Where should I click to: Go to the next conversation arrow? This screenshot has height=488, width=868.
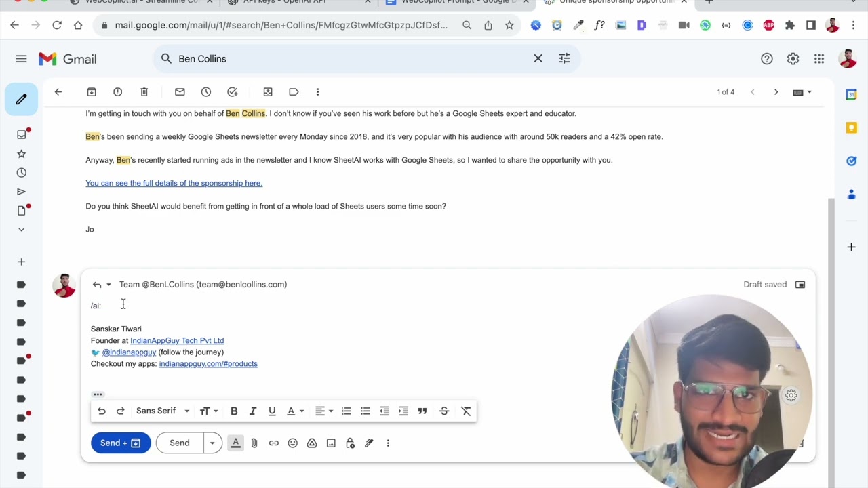(x=776, y=92)
